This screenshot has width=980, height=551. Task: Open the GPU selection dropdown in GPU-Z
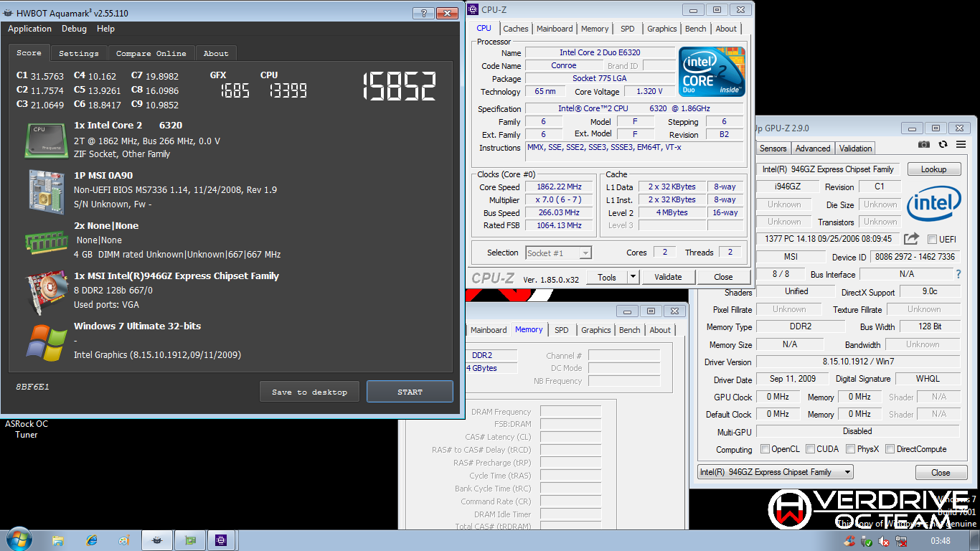pos(775,472)
